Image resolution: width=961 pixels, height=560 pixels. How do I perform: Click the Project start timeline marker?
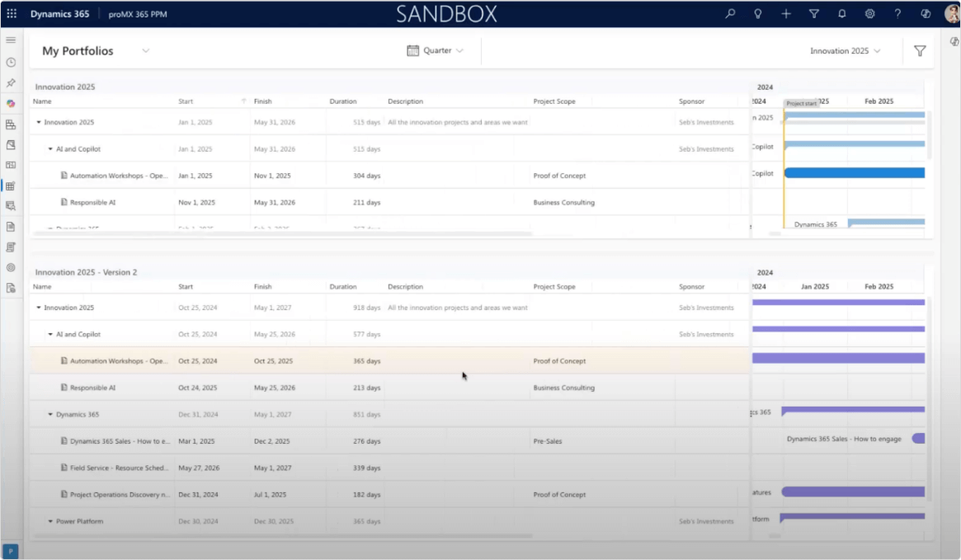801,104
